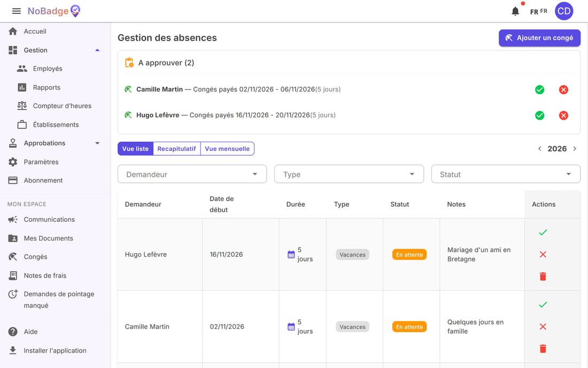The image size is (588, 368).
Task: Approve Camille Martin's leave with green check circle
Action: [540, 90]
